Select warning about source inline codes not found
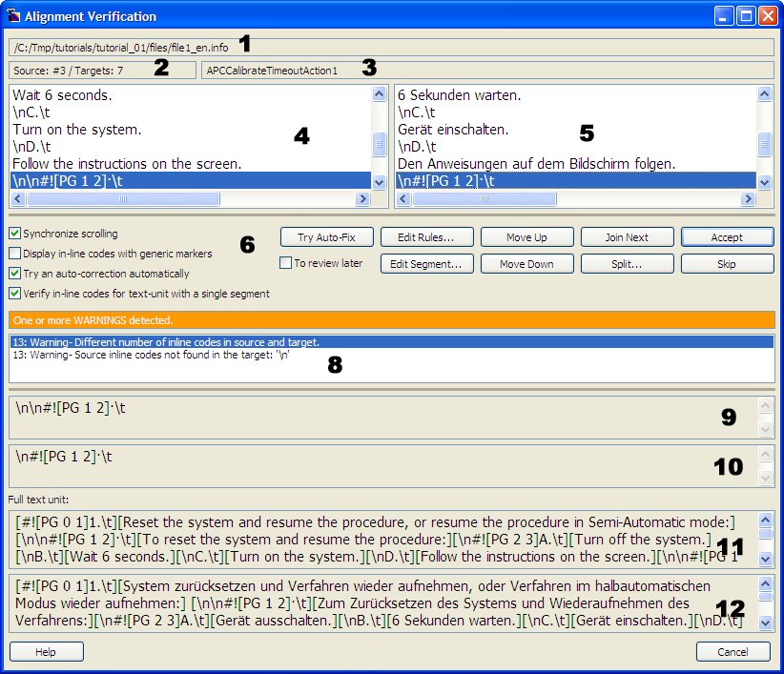 [151, 355]
